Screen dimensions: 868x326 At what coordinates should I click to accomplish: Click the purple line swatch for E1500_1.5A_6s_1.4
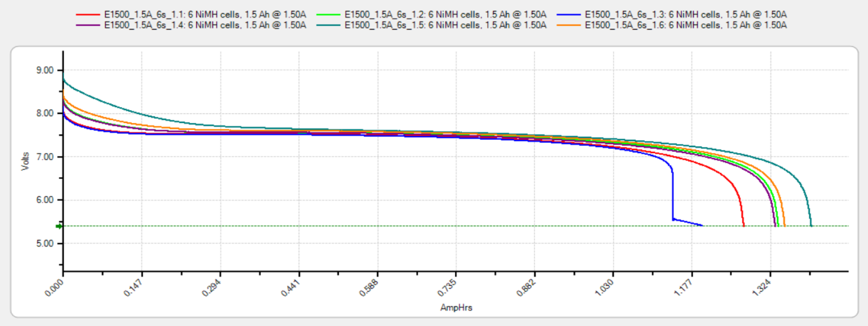point(88,25)
